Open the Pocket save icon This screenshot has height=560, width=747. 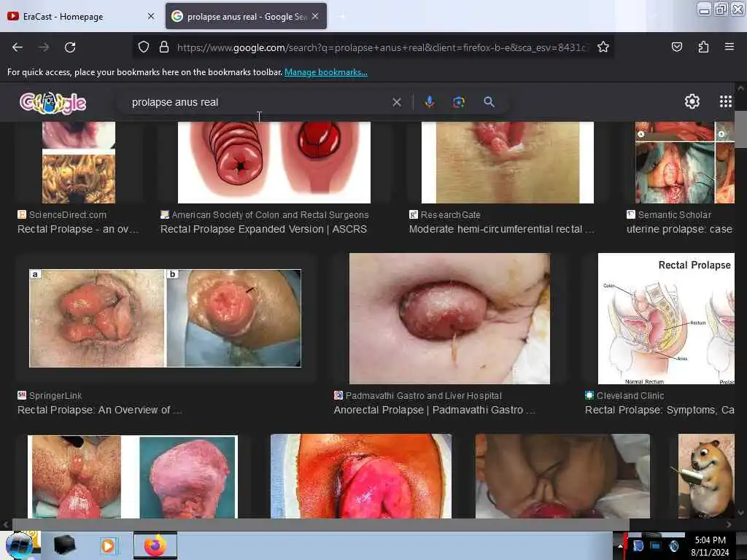[x=676, y=47]
